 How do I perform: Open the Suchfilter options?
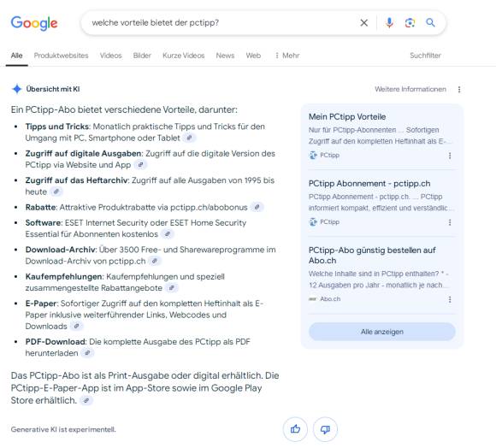click(425, 56)
